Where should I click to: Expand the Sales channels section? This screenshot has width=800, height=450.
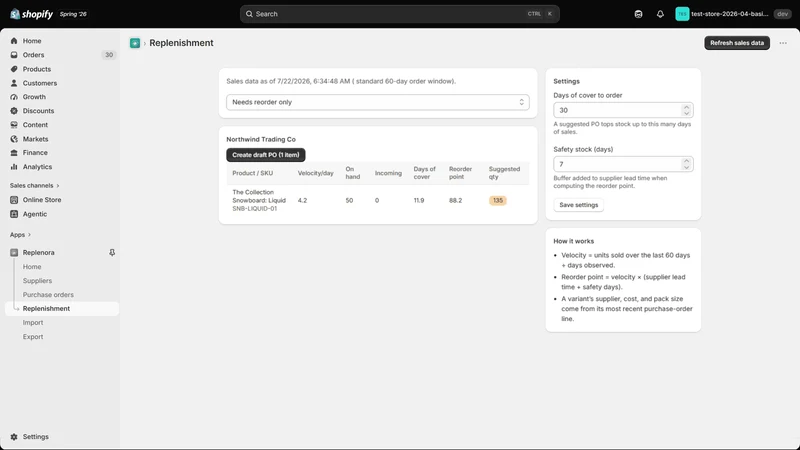click(x=34, y=185)
